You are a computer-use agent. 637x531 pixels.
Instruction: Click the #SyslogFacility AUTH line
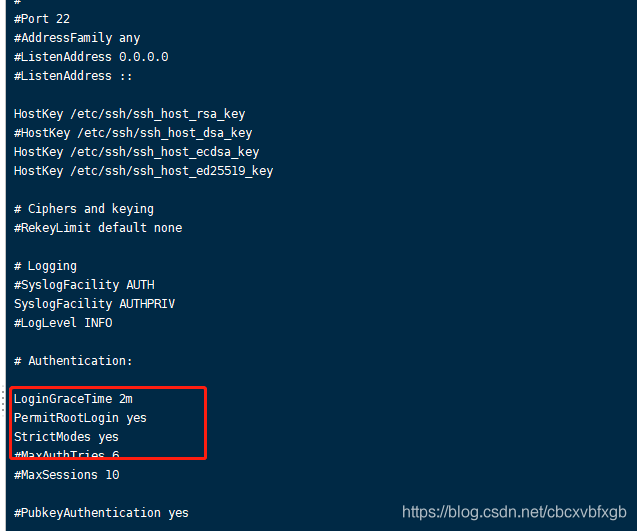[x=84, y=285]
